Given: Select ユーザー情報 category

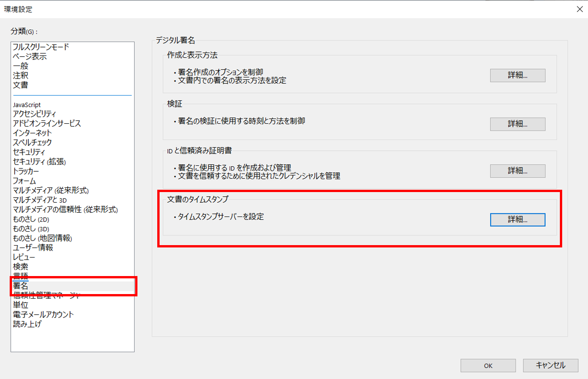Looking at the screenshot, I should click(x=33, y=247).
